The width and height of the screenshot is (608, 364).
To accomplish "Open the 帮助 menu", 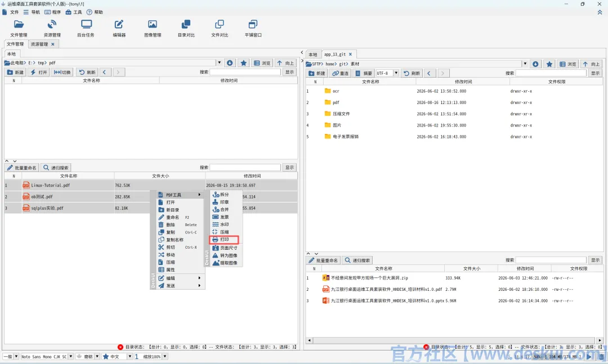I will pos(95,12).
